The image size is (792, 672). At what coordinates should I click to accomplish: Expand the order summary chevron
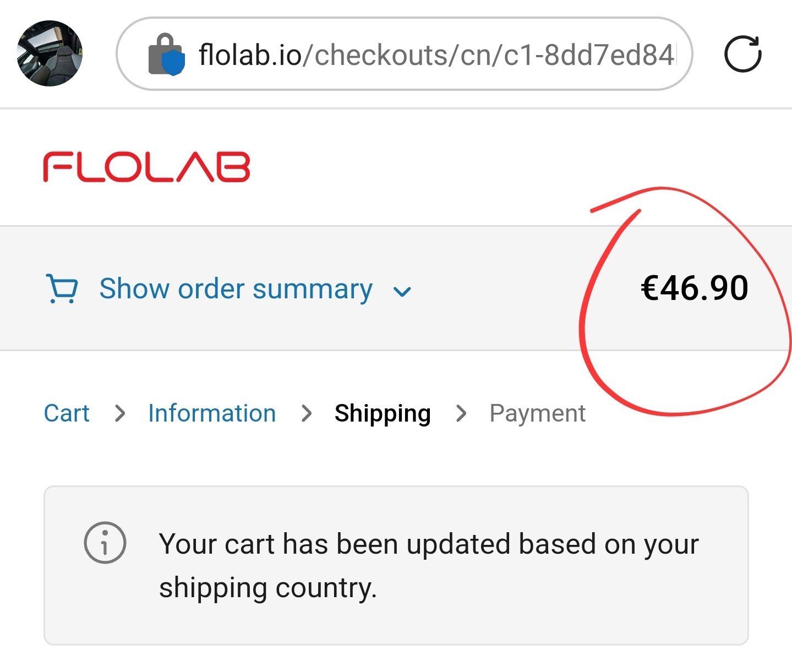(402, 291)
